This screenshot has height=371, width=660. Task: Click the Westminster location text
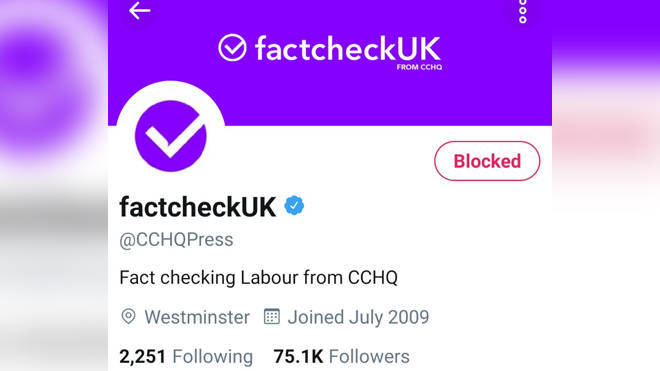tap(197, 317)
